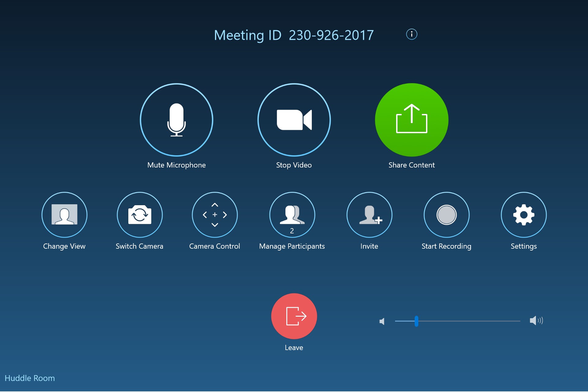Expand meeting info with info icon
This screenshot has width=588, height=392.
pyautogui.click(x=412, y=33)
